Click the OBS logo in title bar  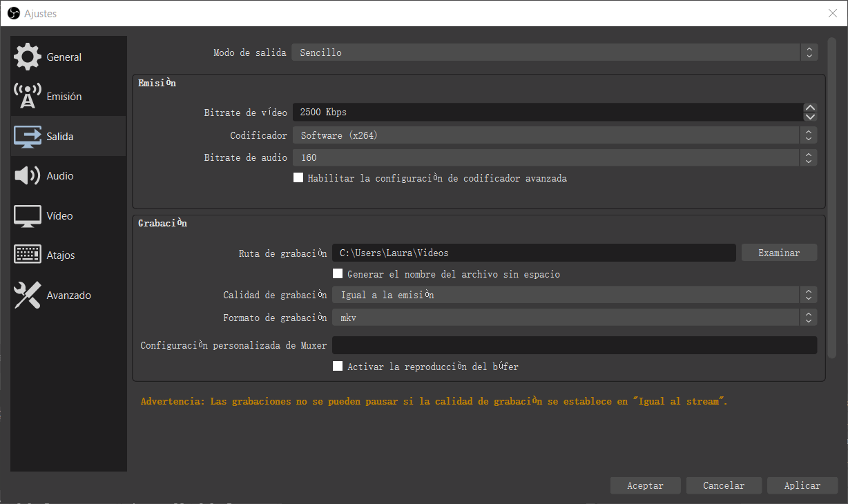coord(13,13)
